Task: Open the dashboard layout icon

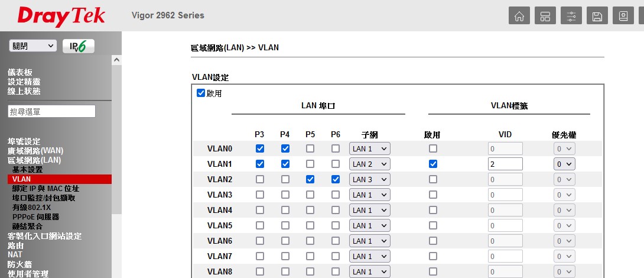Action: [x=545, y=16]
